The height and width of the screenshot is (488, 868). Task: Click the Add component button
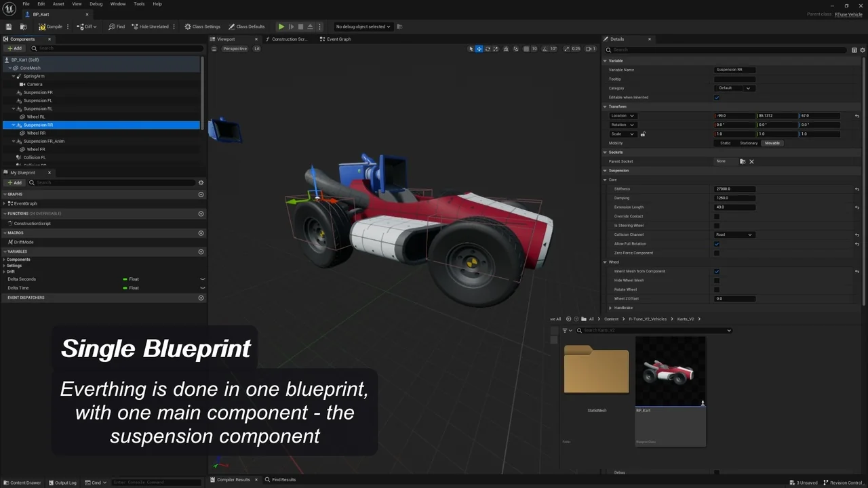point(15,48)
